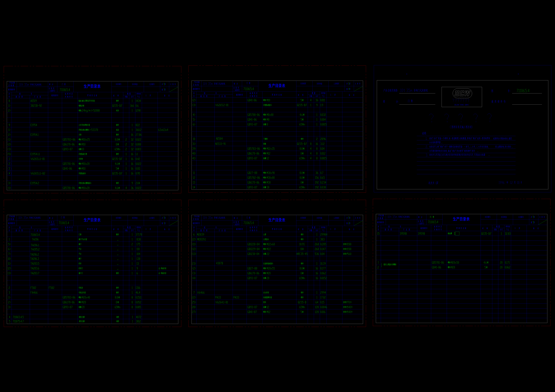Select the remark '63x63x4'

pyautogui.click(x=163, y=130)
